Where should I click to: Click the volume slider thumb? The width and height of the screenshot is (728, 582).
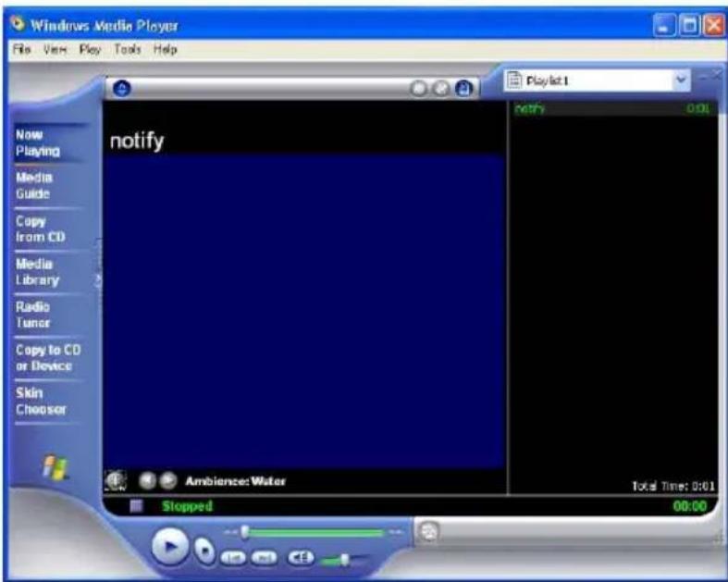pos(344,559)
